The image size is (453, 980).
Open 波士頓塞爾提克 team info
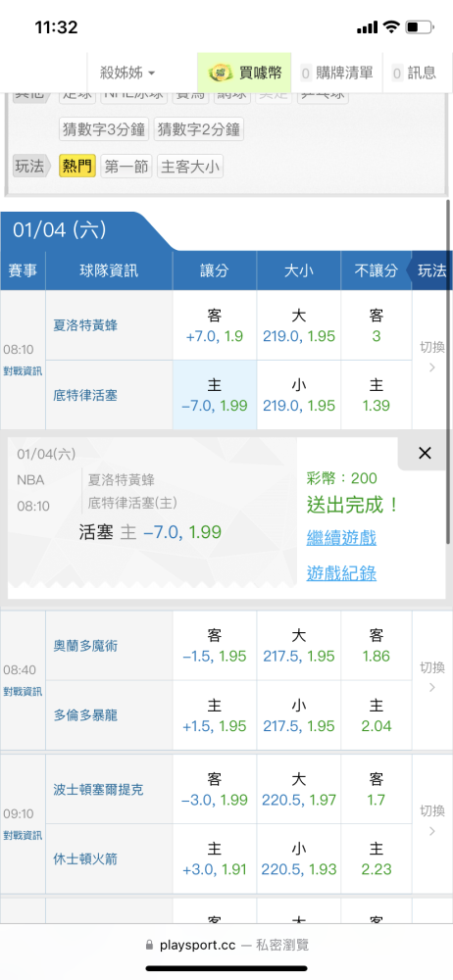pyautogui.click(x=99, y=789)
